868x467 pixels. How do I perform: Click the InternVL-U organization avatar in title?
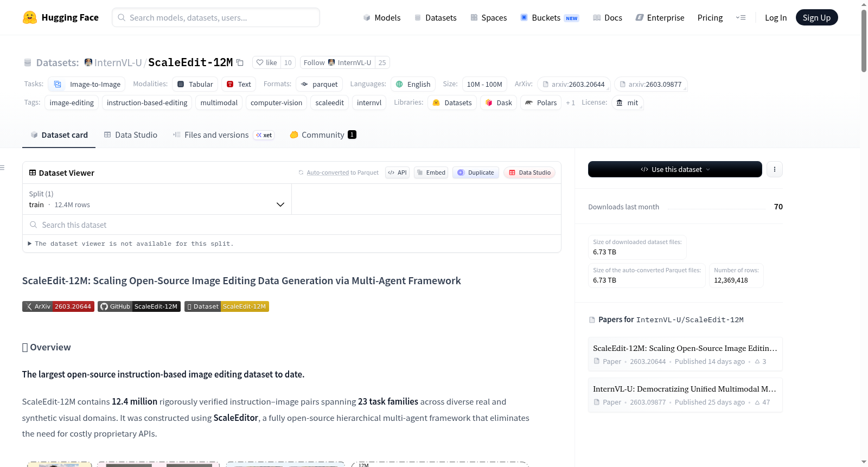pos(88,62)
